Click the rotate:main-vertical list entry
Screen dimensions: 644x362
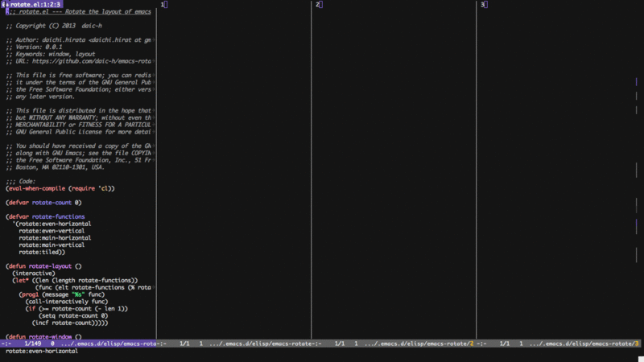pos(52,245)
